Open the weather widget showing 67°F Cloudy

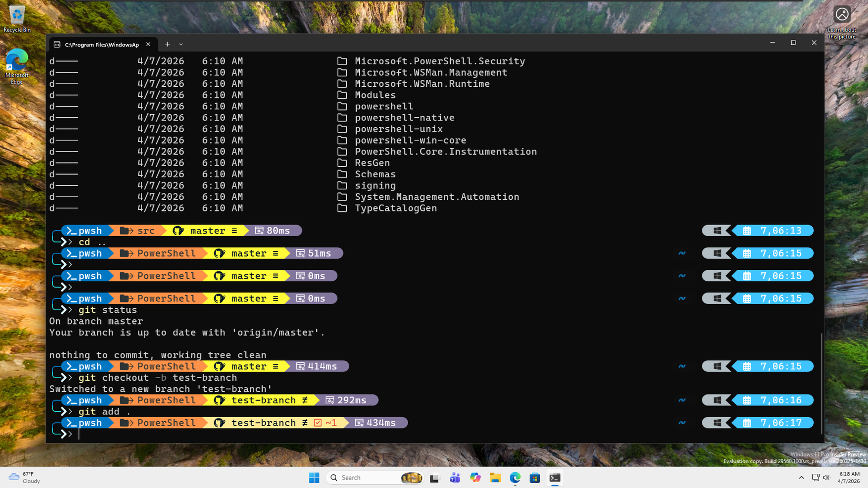(x=25, y=477)
